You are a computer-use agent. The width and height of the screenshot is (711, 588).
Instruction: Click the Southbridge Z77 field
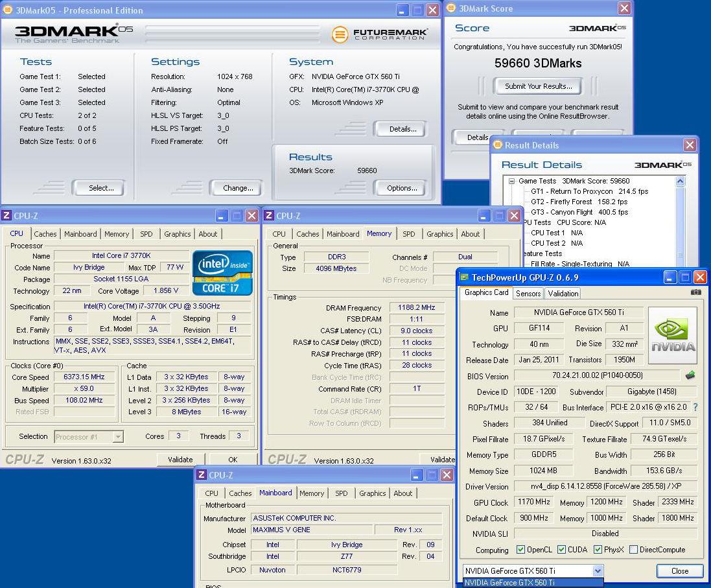coord(347,556)
